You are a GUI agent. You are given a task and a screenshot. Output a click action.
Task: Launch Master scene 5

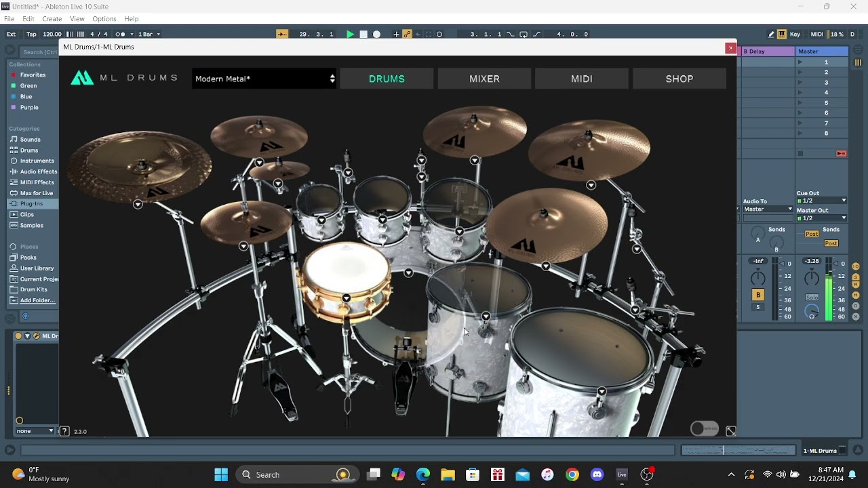pyautogui.click(x=800, y=103)
